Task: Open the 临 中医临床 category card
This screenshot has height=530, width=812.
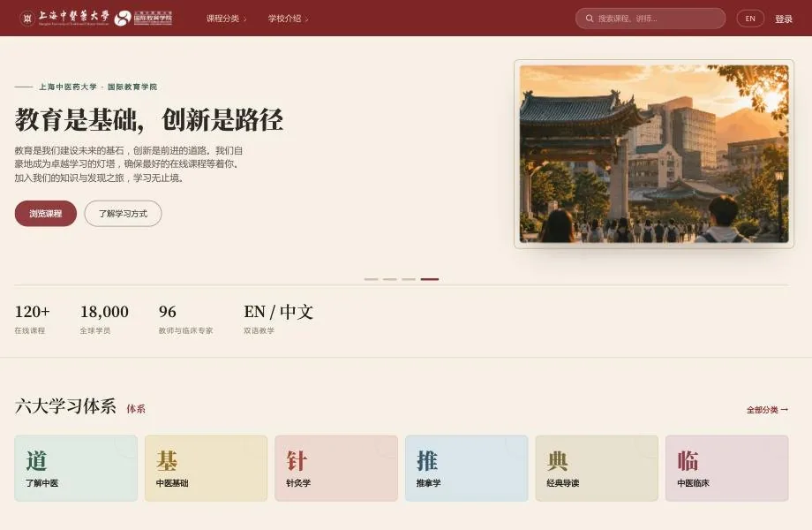Action: 727,468
